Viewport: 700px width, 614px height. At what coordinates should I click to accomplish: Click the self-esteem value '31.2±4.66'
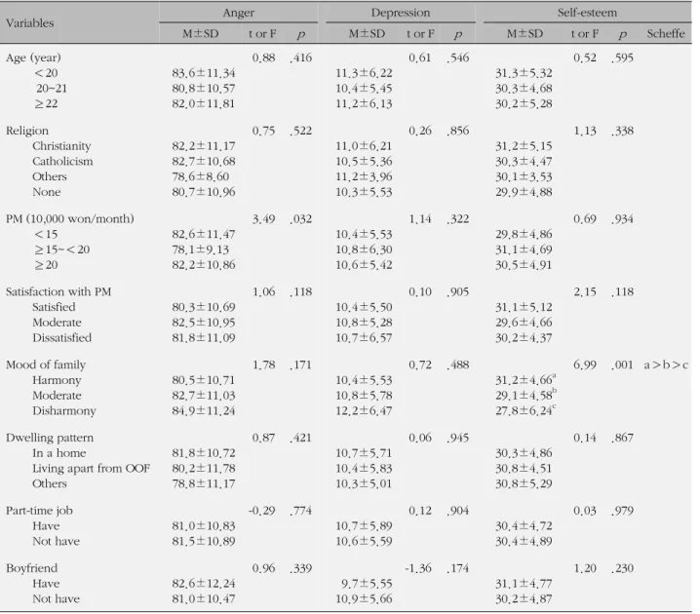click(525, 380)
